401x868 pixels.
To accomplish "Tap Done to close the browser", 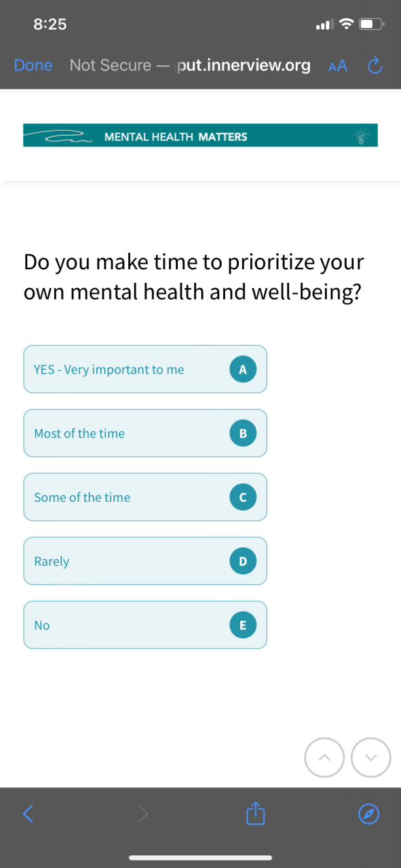I will pos(33,65).
